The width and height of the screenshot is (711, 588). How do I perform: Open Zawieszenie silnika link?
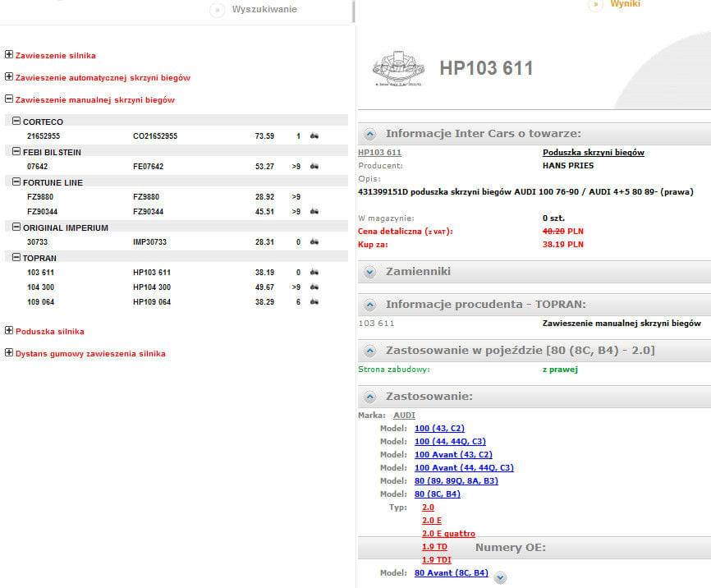point(56,55)
